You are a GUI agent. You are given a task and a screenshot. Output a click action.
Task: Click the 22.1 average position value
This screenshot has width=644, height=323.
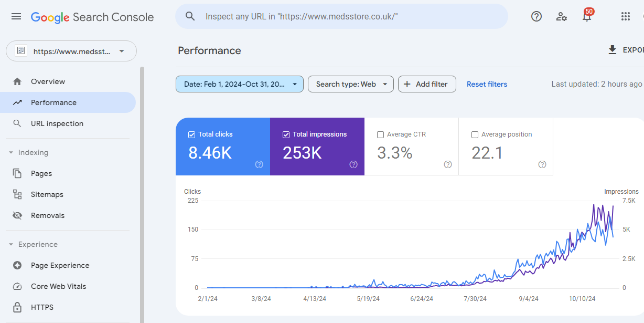pos(487,153)
